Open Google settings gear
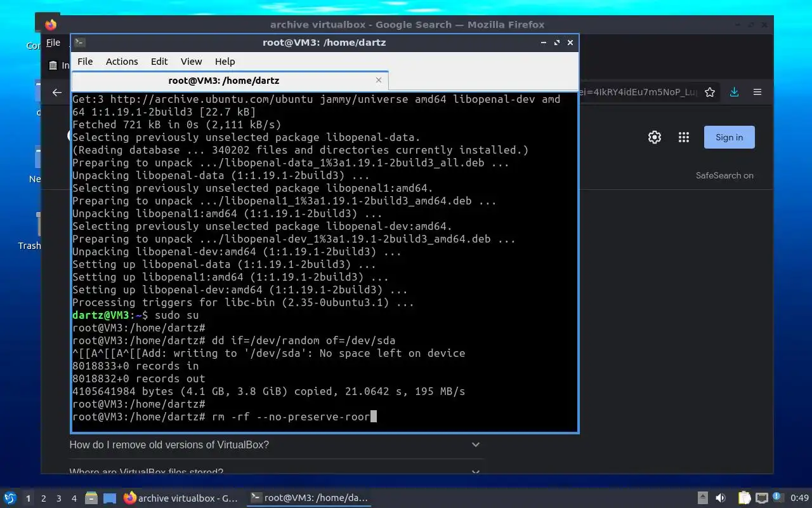The image size is (812, 508). coord(655,137)
